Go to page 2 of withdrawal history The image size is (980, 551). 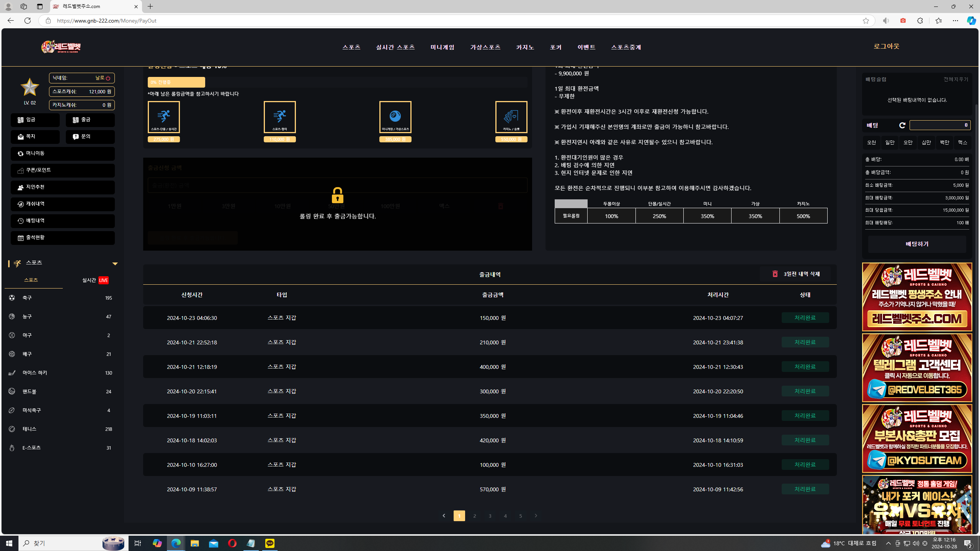click(x=475, y=516)
